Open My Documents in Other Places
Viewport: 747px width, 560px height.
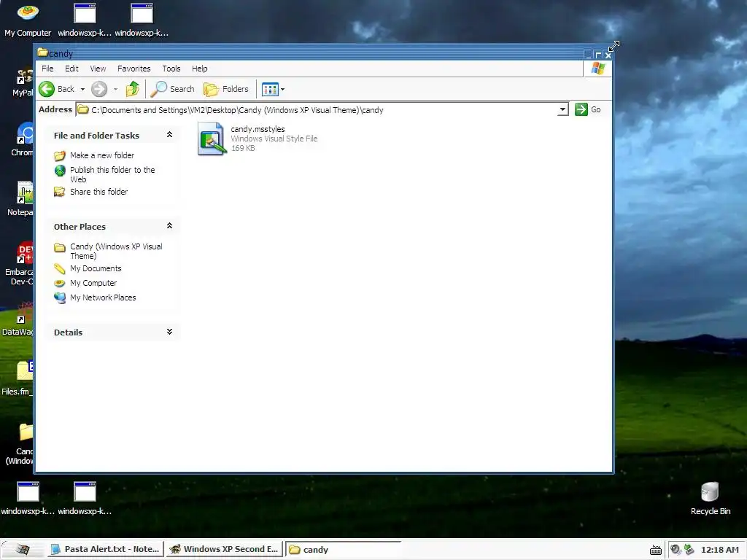[96, 268]
